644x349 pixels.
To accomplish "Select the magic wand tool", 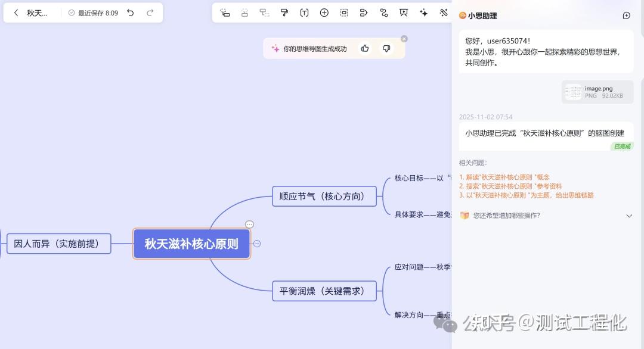I will click(444, 13).
